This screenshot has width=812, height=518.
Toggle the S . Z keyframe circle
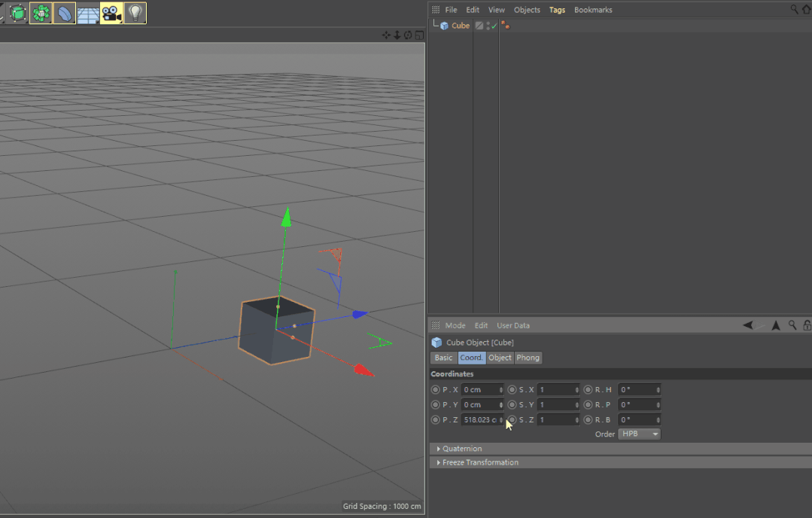[x=512, y=419]
